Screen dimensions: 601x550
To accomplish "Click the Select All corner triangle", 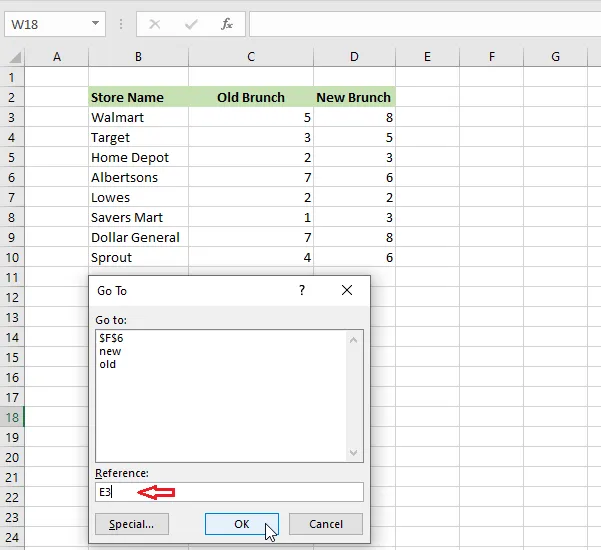I will [15, 57].
